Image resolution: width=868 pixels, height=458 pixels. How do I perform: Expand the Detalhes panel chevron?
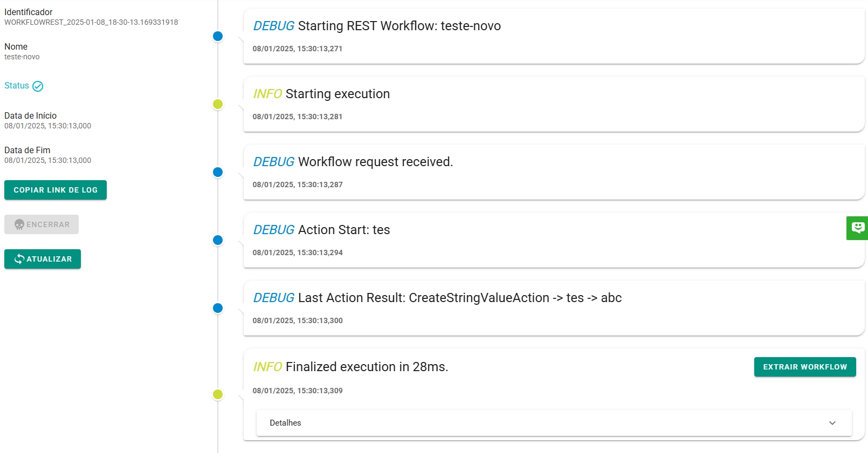point(832,423)
